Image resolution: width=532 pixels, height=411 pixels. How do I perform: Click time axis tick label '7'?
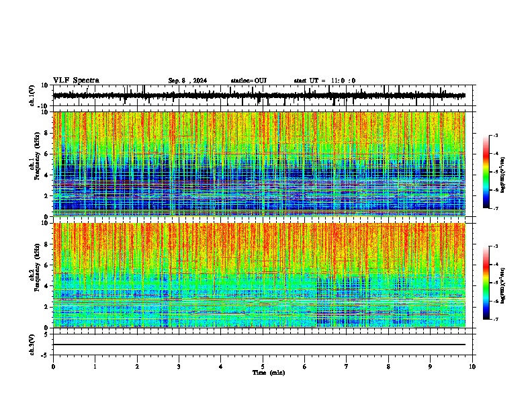point(347,367)
